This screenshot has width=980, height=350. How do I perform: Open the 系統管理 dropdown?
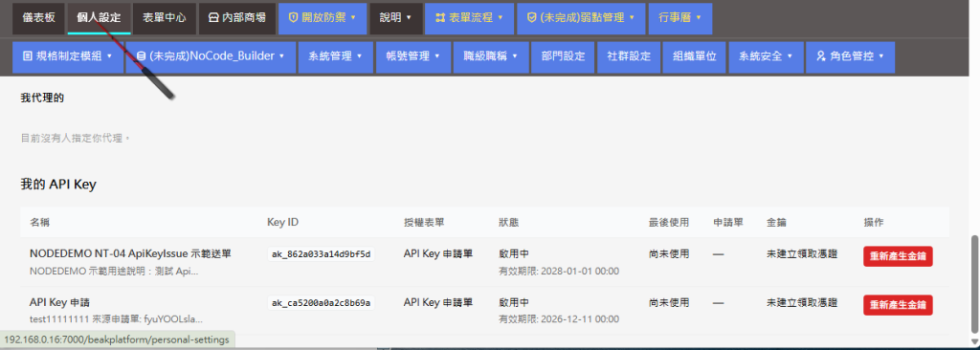point(336,56)
